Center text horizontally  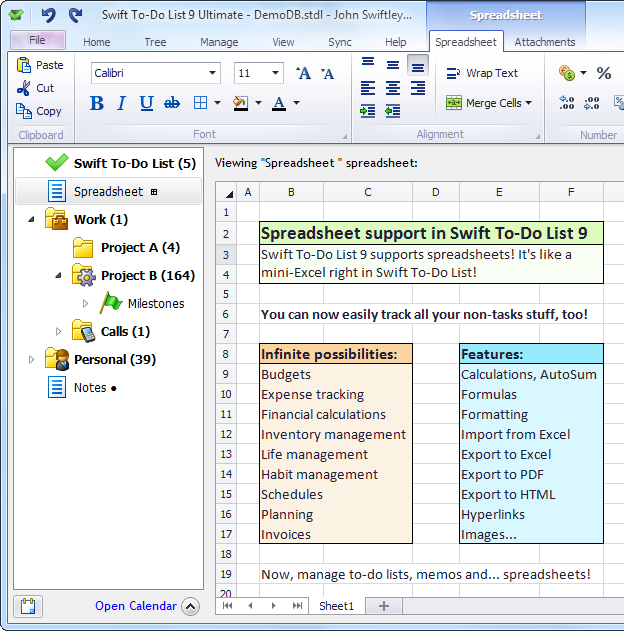point(393,88)
